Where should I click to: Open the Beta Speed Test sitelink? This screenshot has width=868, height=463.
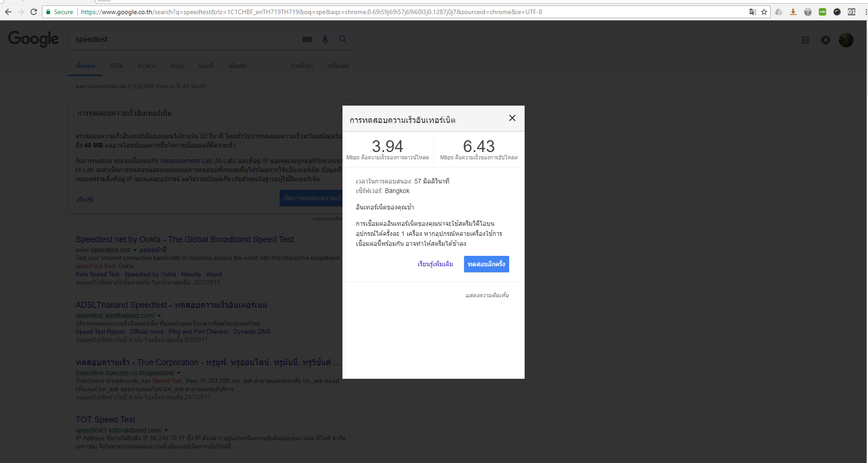[x=97, y=275]
